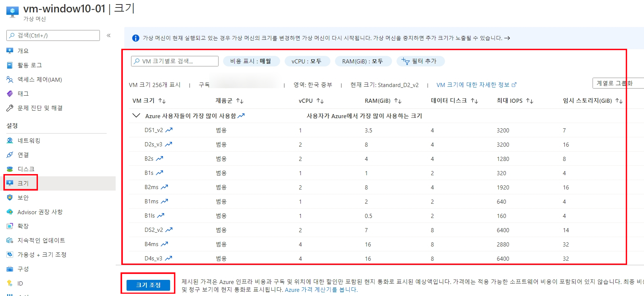Open the 보안 security shield icon
This screenshot has width=644, height=296.
tap(10, 197)
